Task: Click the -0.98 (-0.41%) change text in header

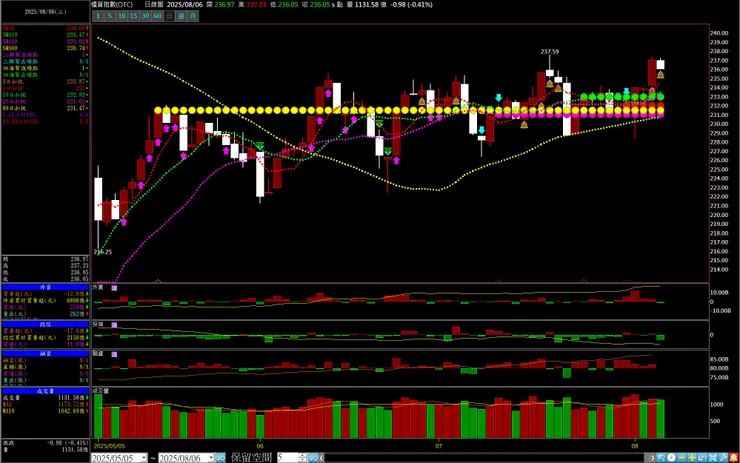Action: (411, 4)
